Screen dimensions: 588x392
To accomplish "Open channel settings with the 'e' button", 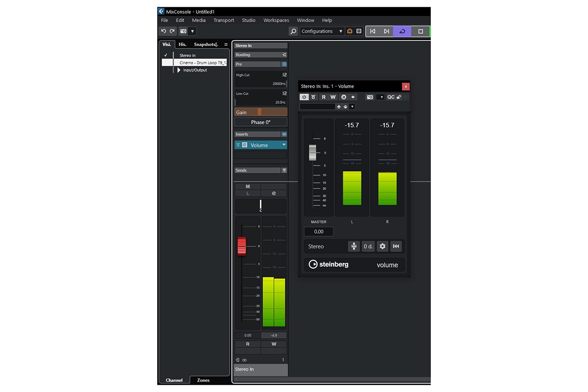I will [x=273, y=194].
